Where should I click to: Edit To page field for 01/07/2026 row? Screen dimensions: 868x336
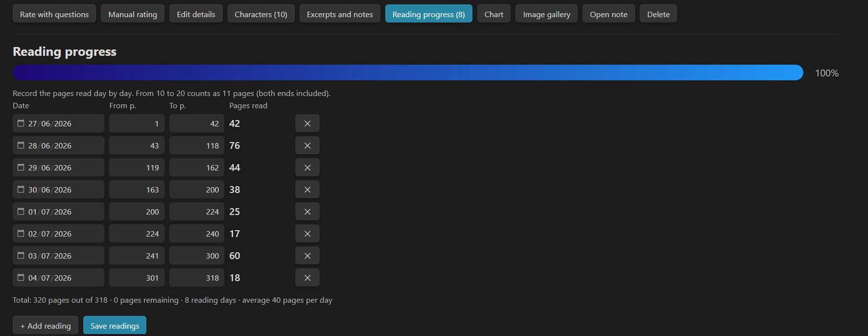(x=197, y=212)
